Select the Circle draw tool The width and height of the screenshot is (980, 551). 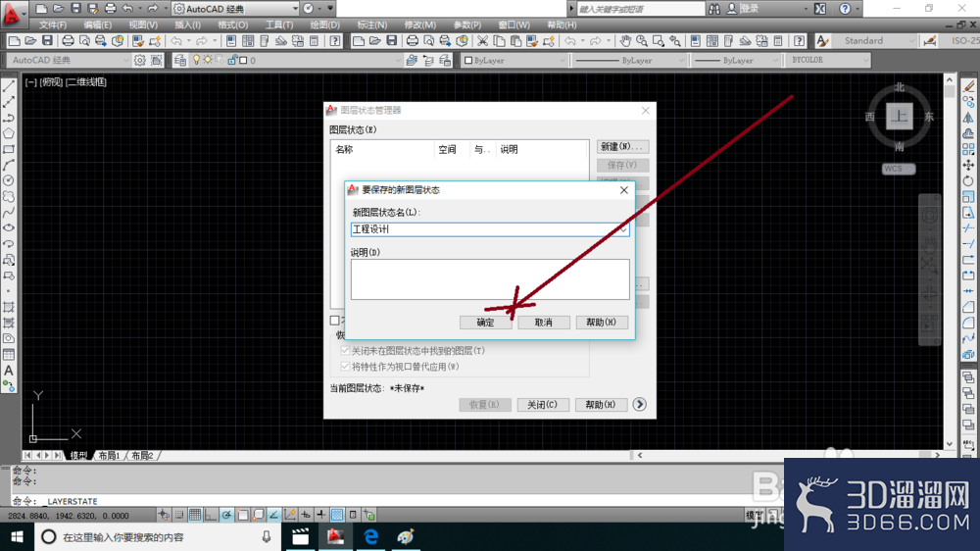click(x=9, y=180)
